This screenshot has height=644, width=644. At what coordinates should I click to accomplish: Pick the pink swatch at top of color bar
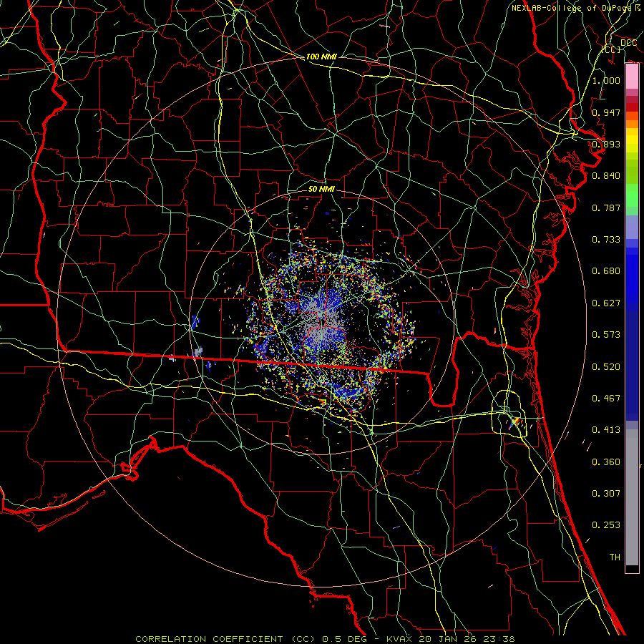(x=632, y=77)
